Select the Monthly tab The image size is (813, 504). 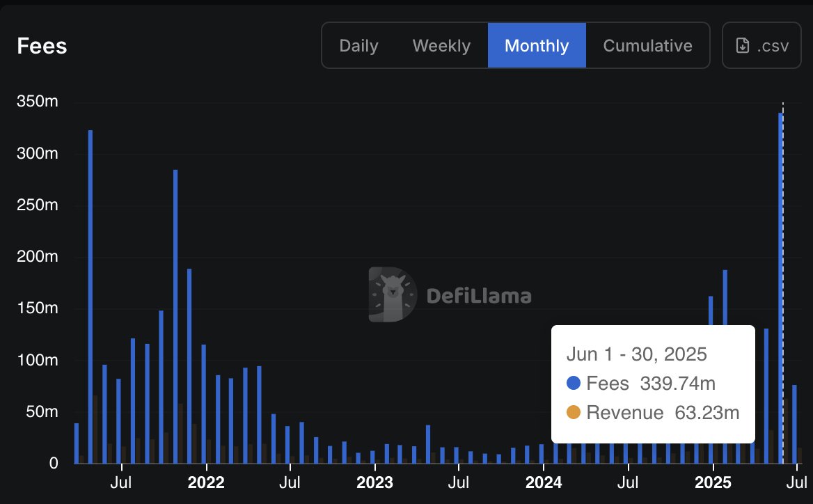537,46
